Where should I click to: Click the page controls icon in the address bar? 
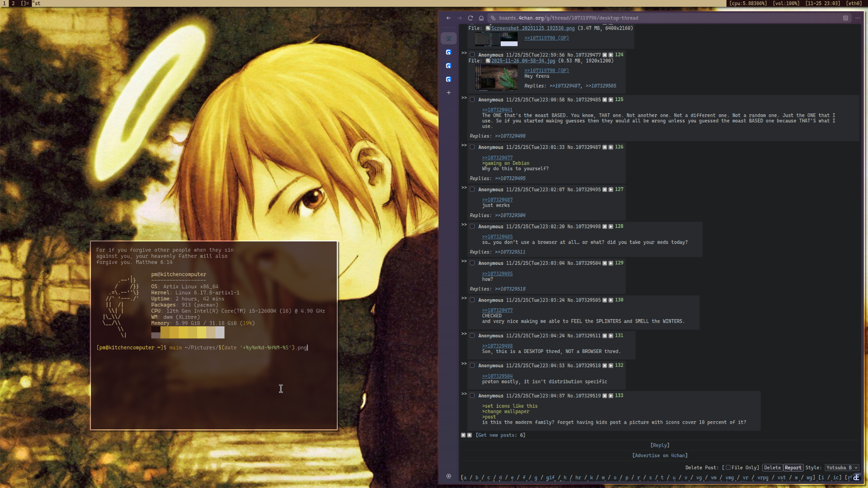point(845,18)
